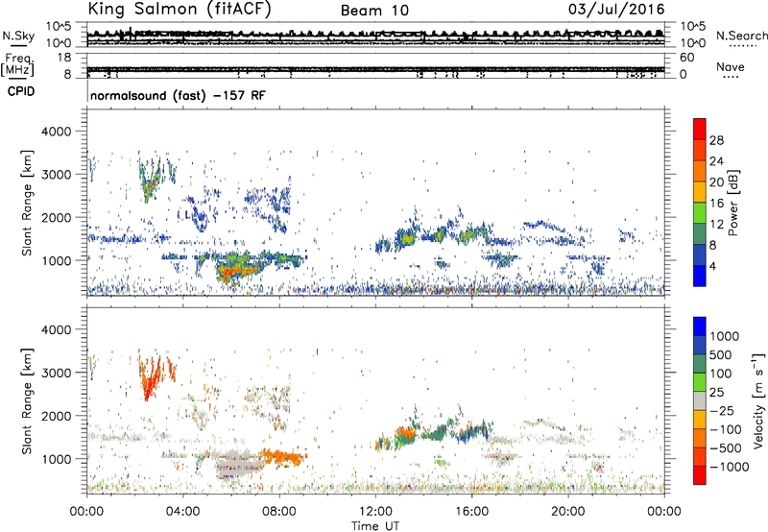Viewport: 768px width, 532px height.
Task: Click the 'King Salmon (fitACF)' title text
Action: [x=179, y=10]
